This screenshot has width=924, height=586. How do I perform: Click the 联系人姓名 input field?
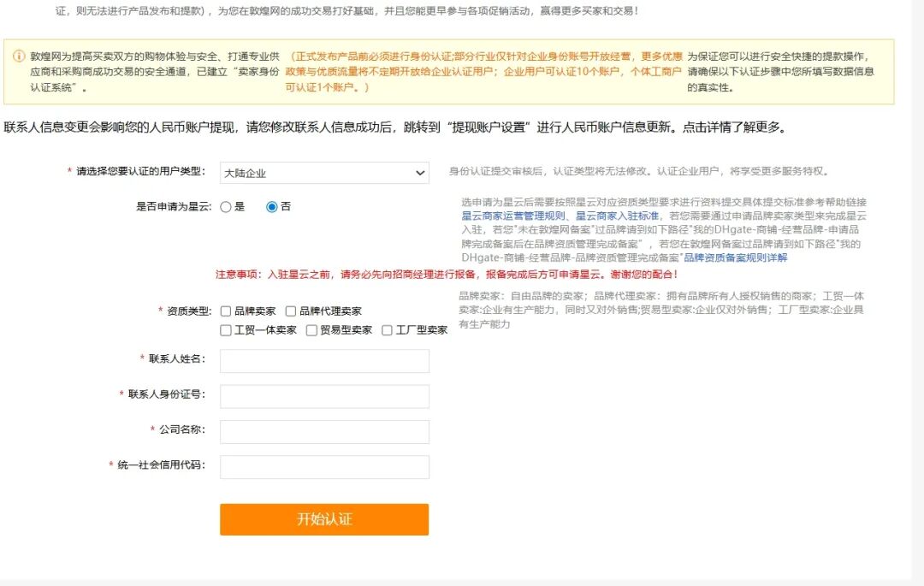click(x=325, y=360)
